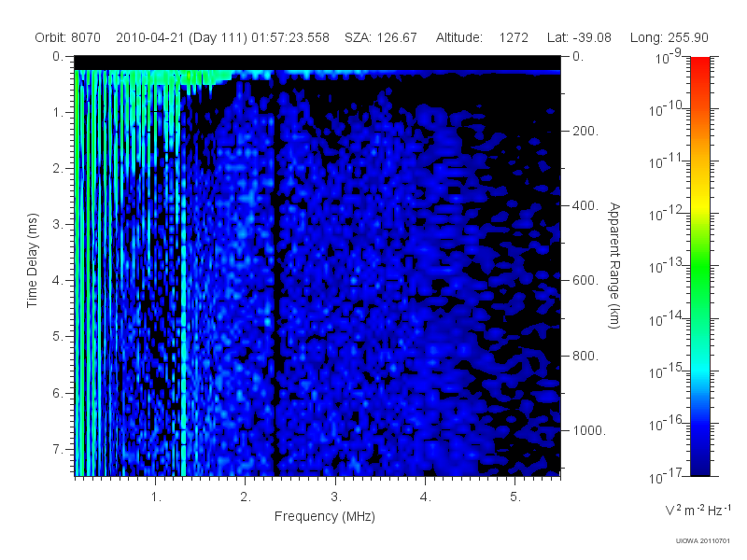Click the red top of the color bar
Viewport: 747px width, 560px height.
699,64
